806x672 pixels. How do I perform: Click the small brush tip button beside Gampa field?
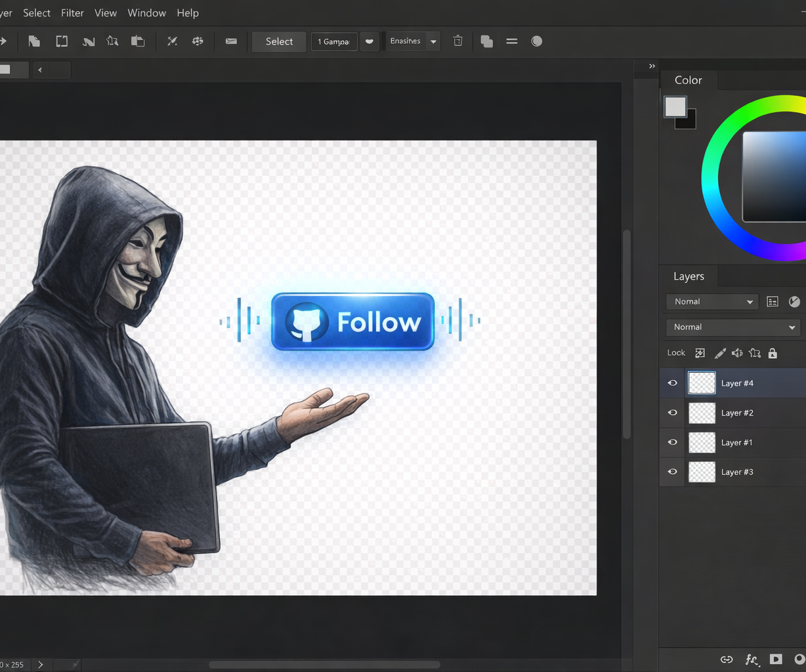370,41
